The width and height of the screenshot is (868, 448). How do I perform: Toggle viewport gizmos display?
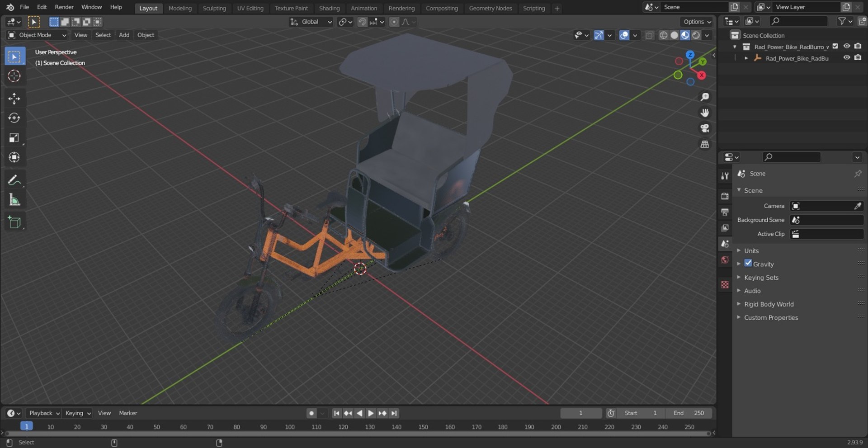[599, 35]
